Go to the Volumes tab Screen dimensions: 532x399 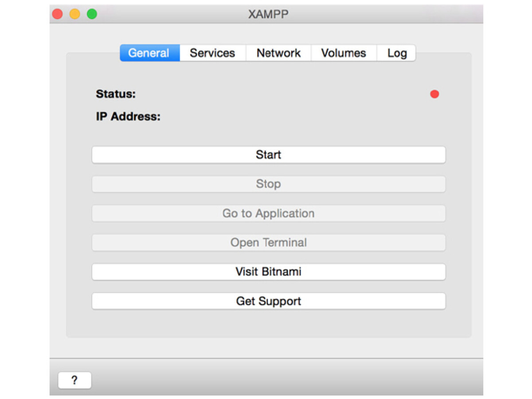[x=344, y=53]
